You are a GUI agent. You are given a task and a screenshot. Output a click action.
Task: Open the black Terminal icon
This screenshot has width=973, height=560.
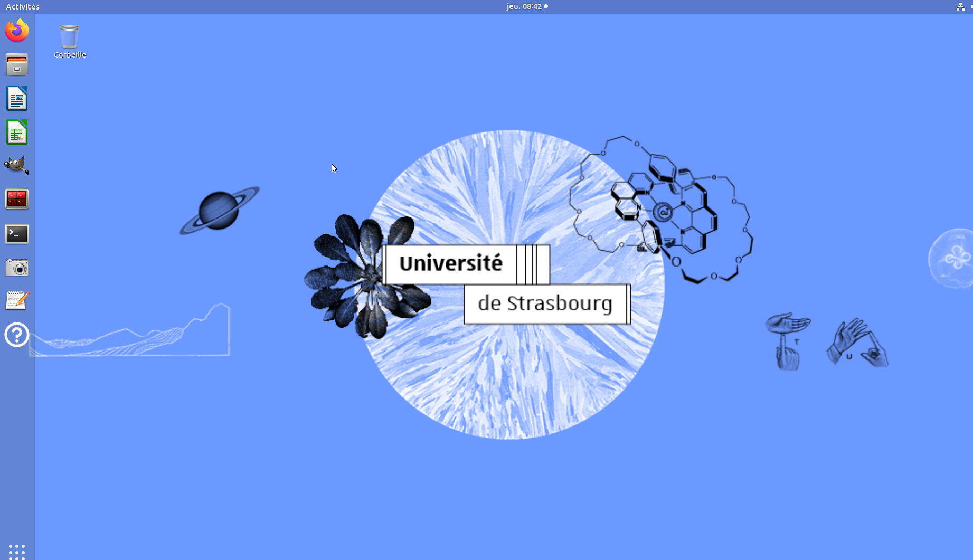pyautogui.click(x=17, y=234)
